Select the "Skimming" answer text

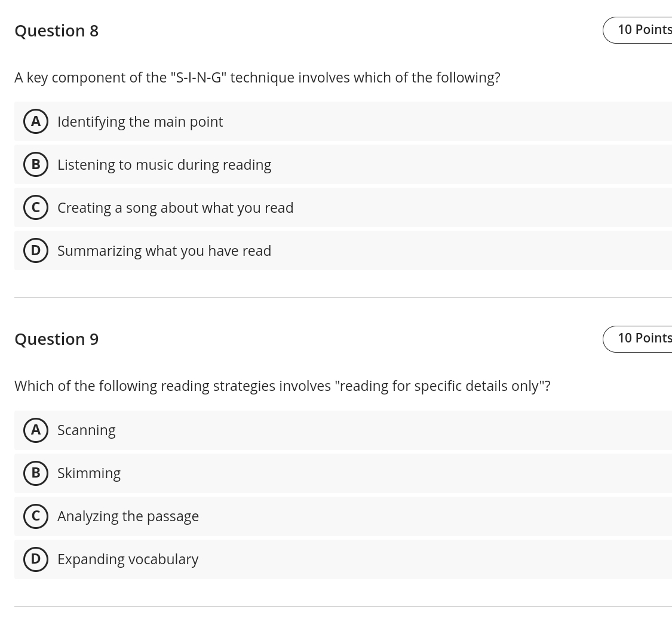pyautogui.click(x=89, y=473)
